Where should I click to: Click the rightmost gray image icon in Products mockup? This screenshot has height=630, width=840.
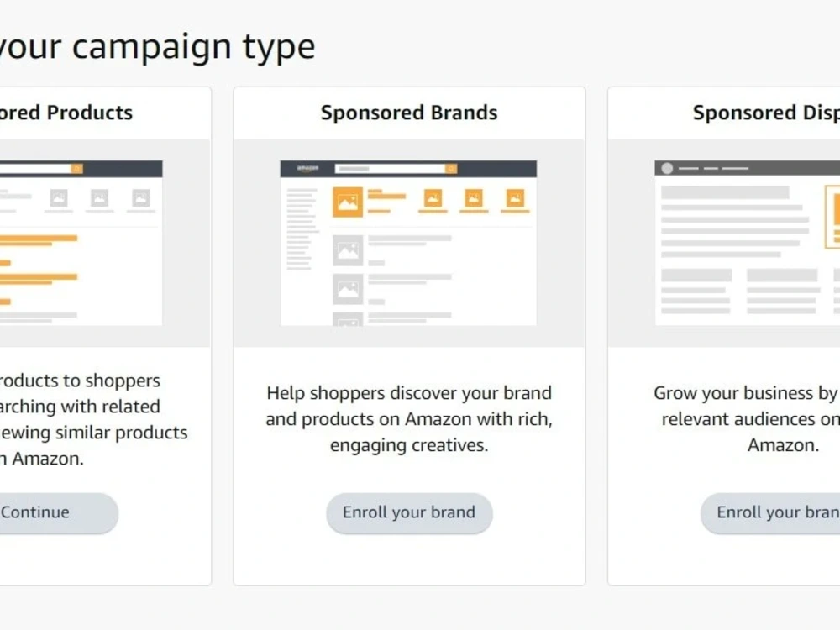coord(141,198)
